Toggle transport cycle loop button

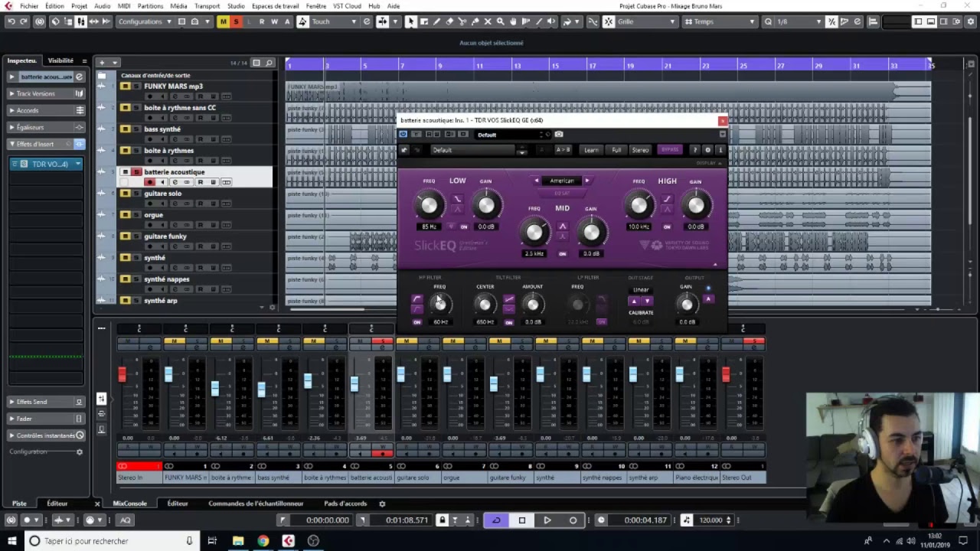[x=496, y=520]
